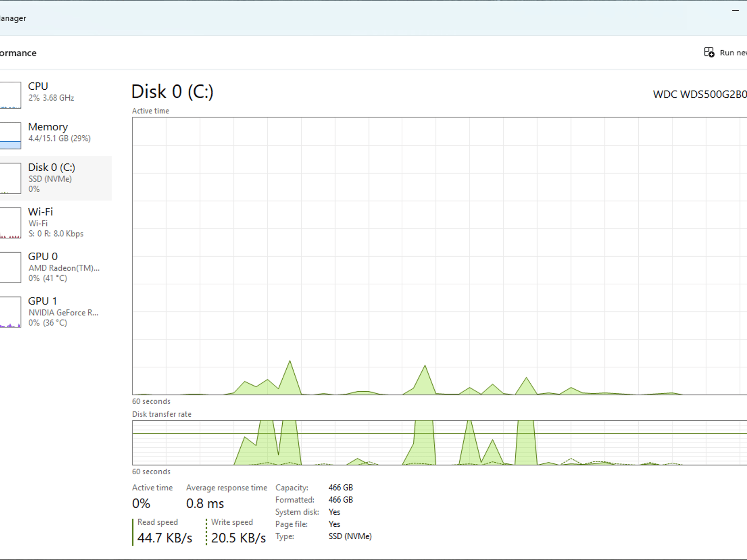This screenshot has height=560, width=747.
Task: Click the CPU mini graph thumbnail
Action: point(10,95)
